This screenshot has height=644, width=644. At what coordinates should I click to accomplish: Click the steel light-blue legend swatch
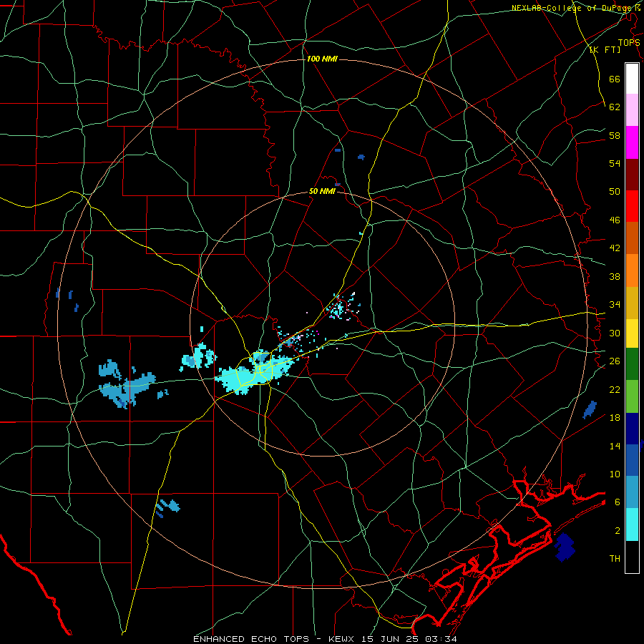tap(632, 492)
